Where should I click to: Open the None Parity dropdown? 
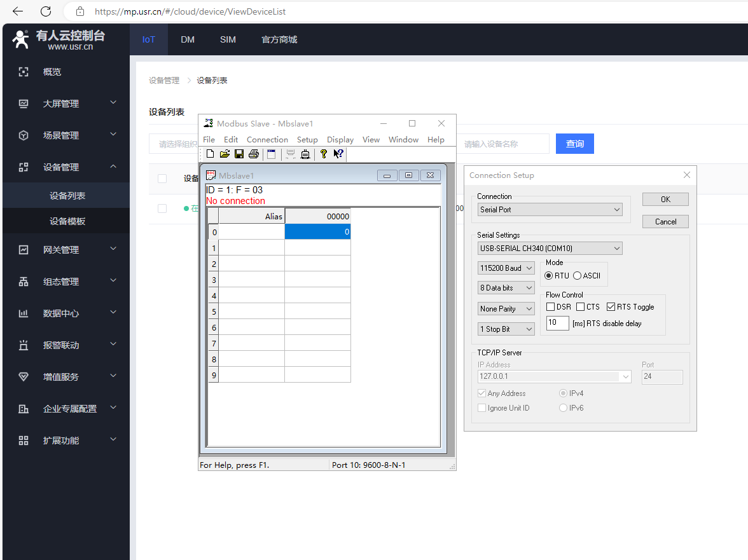(x=506, y=309)
